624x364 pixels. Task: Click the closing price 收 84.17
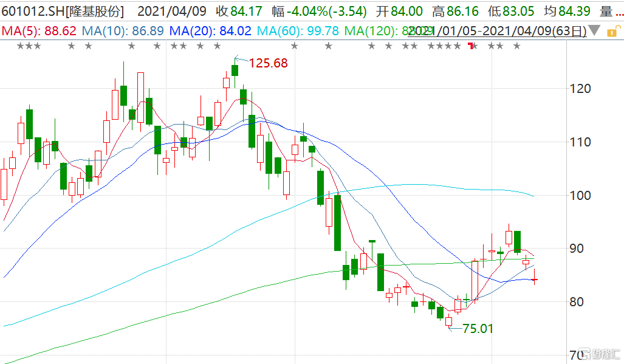(239, 11)
